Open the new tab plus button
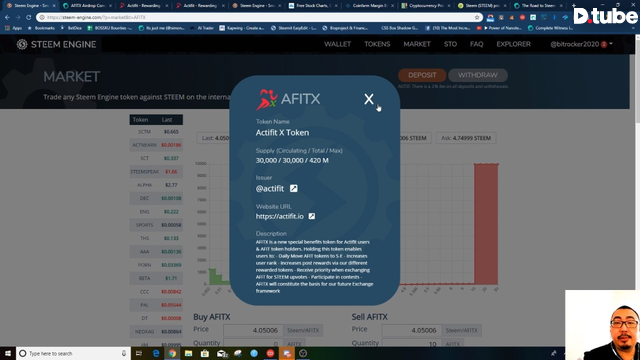Image resolution: width=640 pixels, height=360 pixels. (573, 6)
